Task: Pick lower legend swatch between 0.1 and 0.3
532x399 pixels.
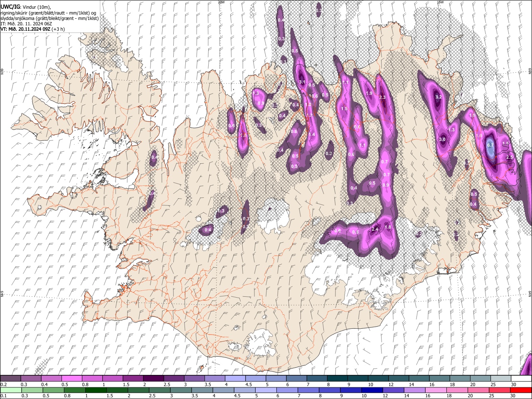Action: point(10,390)
